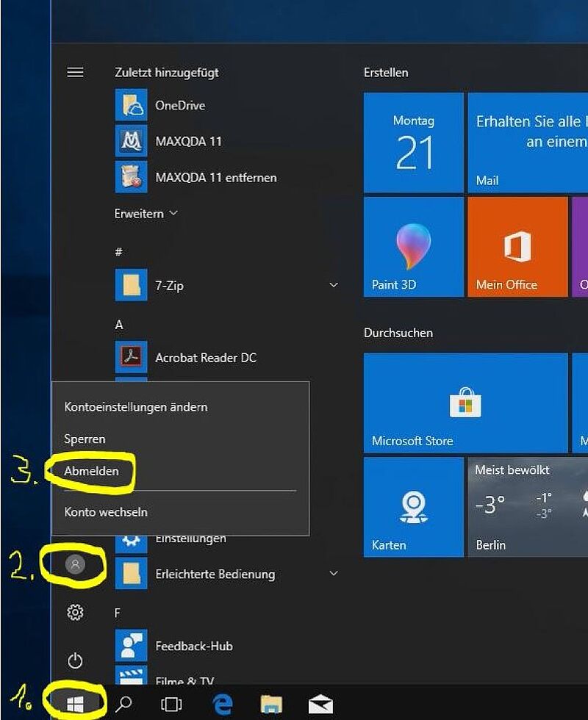Expand the Erweitern recently added list
Screen dimensions: 588x720
tap(146, 214)
